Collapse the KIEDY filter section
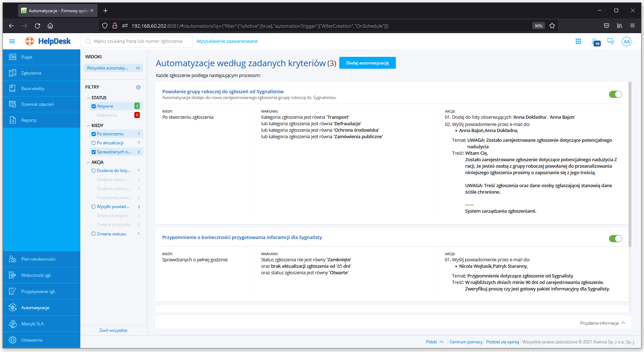 (x=89, y=126)
